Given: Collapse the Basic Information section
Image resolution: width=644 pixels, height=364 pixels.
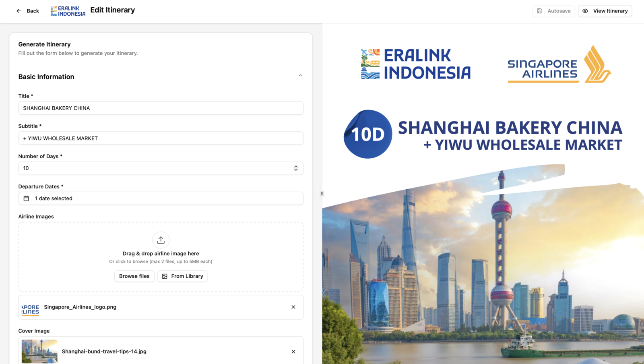Looking at the screenshot, I should tap(300, 76).
